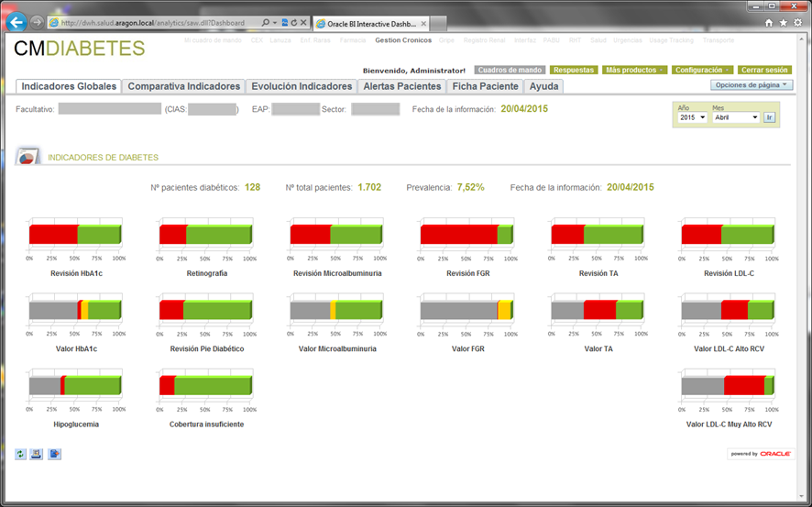The image size is (812, 507).
Task: Go forward with the browser forward arrow
Action: (37, 22)
